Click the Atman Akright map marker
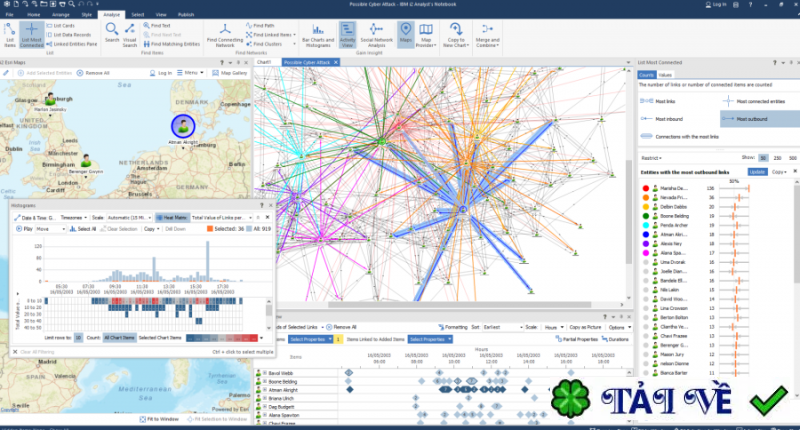The width and height of the screenshot is (800, 430). click(x=183, y=125)
